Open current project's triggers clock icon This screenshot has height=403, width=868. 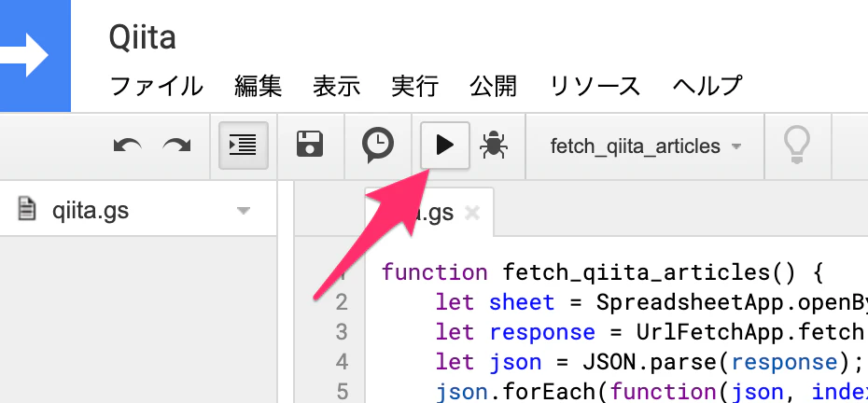click(378, 145)
